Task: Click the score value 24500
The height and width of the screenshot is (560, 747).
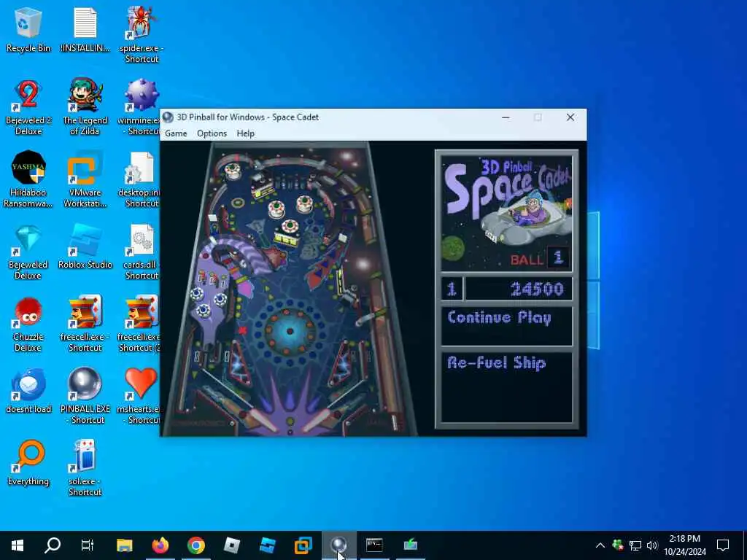Action: 536,289
